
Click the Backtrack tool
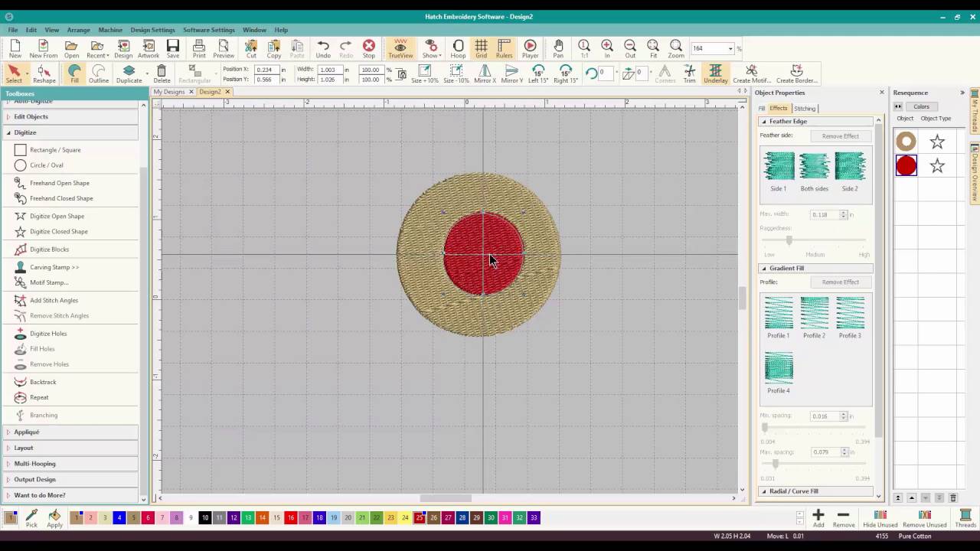[35, 382]
